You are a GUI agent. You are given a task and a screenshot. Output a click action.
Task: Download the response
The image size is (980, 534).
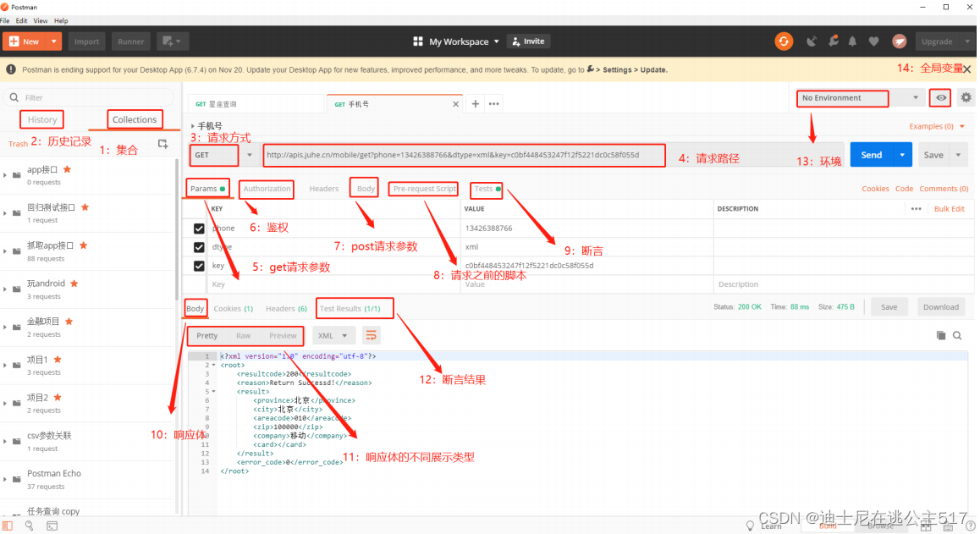pyautogui.click(x=940, y=307)
